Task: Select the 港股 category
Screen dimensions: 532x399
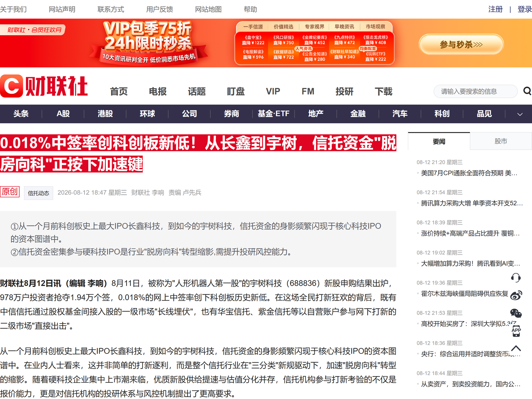Action: click(x=105, y=114)
